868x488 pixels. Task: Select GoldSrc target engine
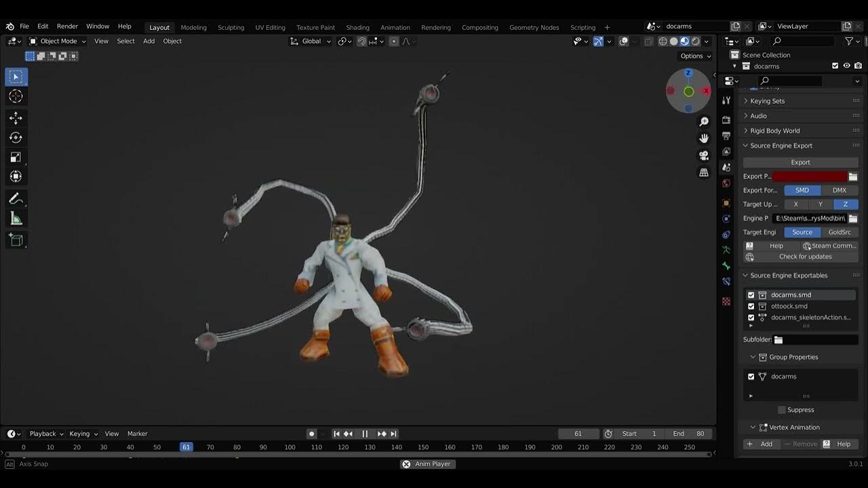[840, 232]
